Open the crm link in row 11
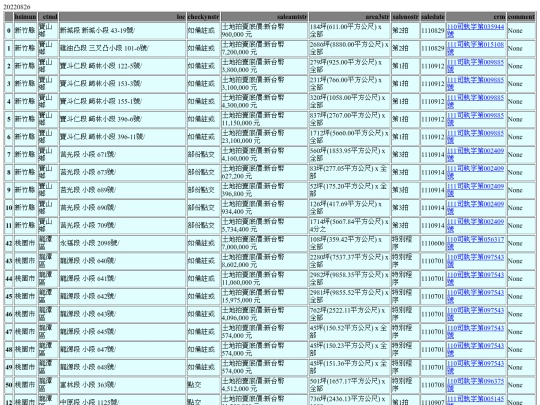The width and height of the screenshot is (540, 405). [x=475, y=225]
